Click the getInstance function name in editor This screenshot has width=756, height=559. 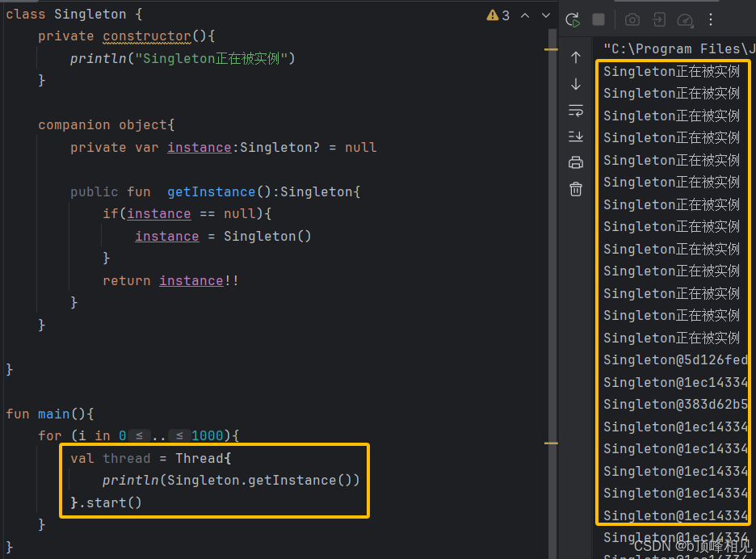pyautogui.click(x=211, y=191)
